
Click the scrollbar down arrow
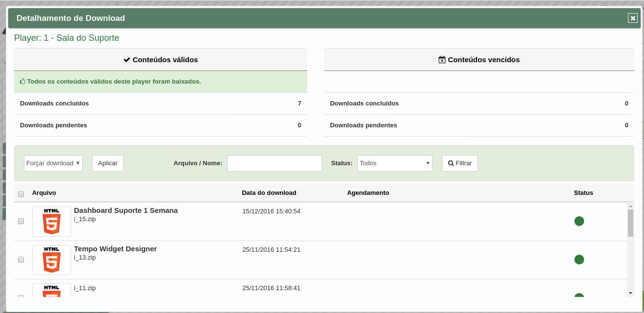(x=630, y=293)
